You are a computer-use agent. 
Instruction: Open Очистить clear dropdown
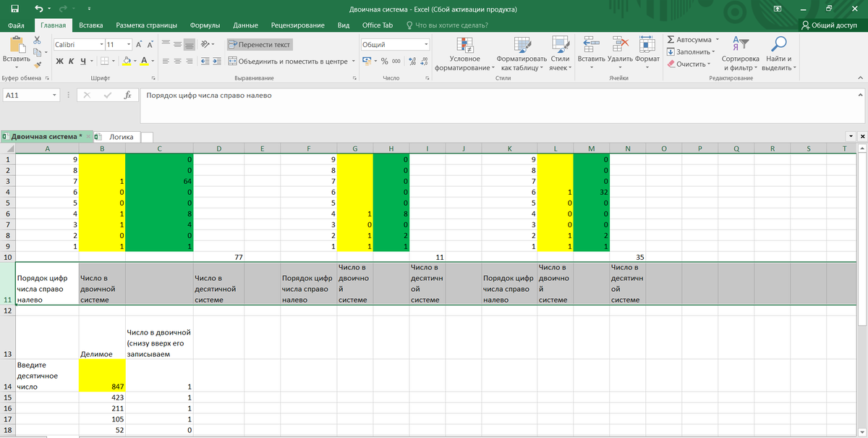(710, 64)
